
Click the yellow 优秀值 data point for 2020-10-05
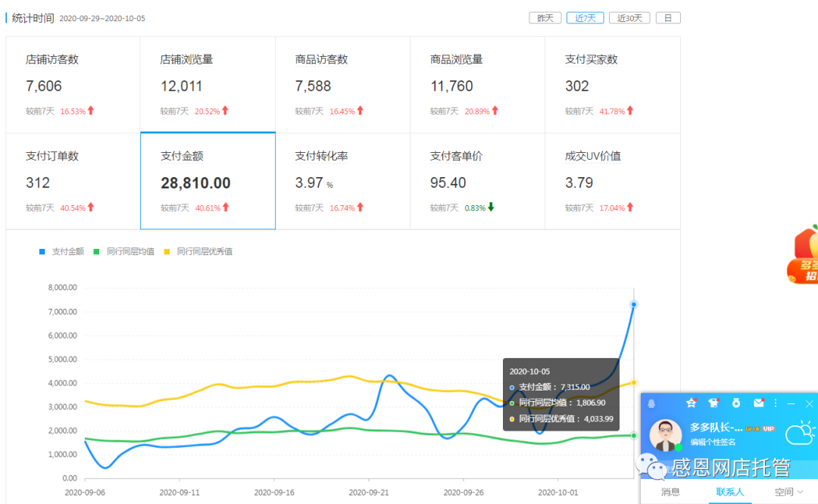coord(634,383)
